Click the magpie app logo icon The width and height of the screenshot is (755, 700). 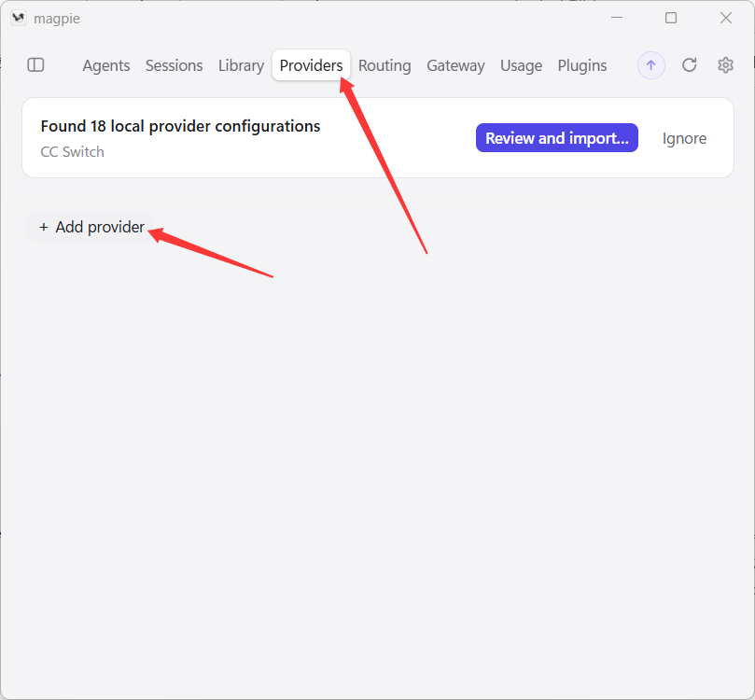pyautogui.click(x=19, y=19)
